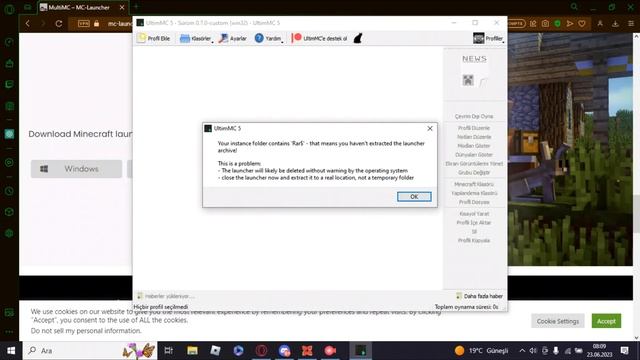Close the MultiMC – MC-Launcher tab
This screenshot has height=360, width=640.
coord(122,7)
